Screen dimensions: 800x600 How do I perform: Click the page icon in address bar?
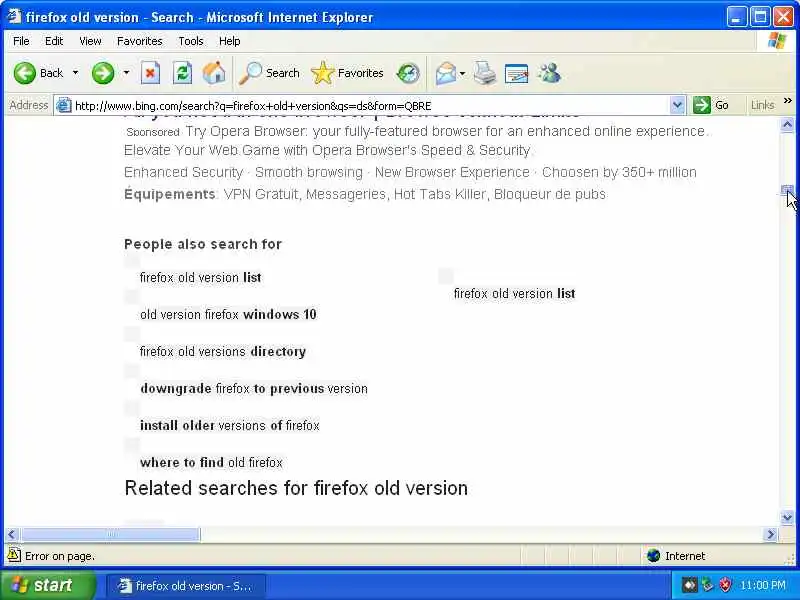pyautogui.click(x=63, y=106)
